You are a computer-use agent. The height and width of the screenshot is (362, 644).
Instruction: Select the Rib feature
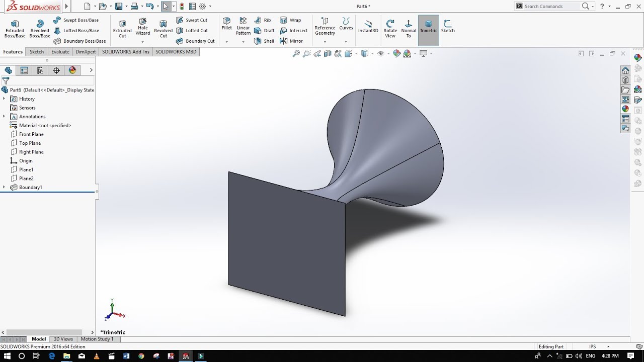point(263,20)
